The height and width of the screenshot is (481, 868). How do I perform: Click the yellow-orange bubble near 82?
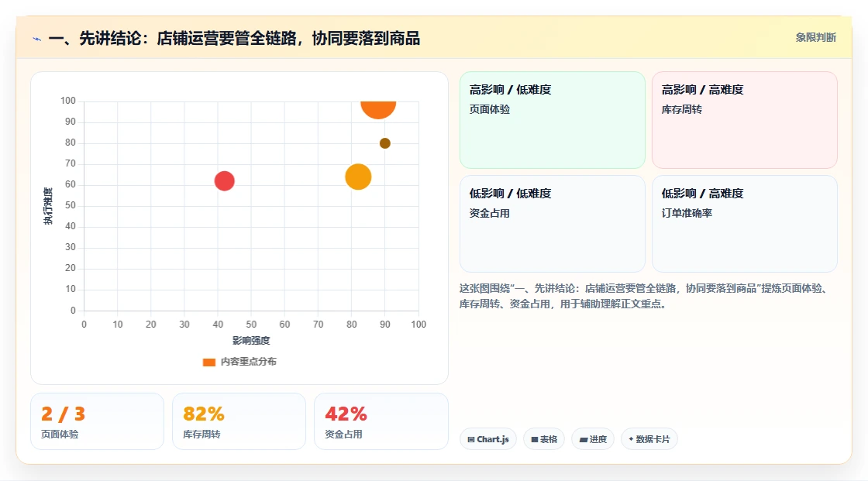(358, 177)
